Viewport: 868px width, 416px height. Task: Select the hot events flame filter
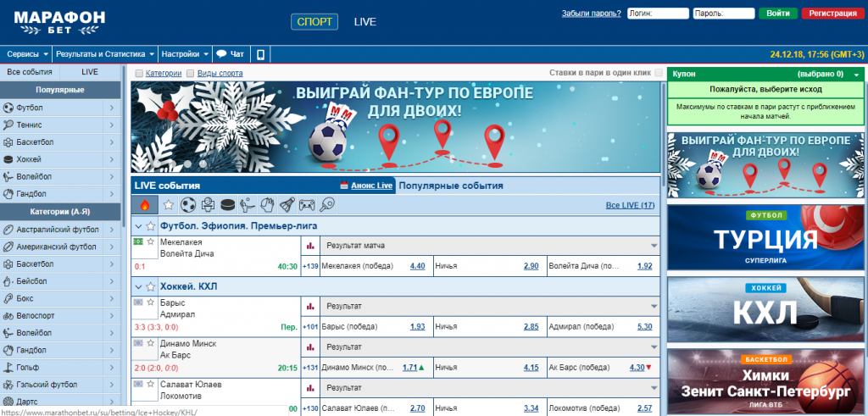(144, 205)
